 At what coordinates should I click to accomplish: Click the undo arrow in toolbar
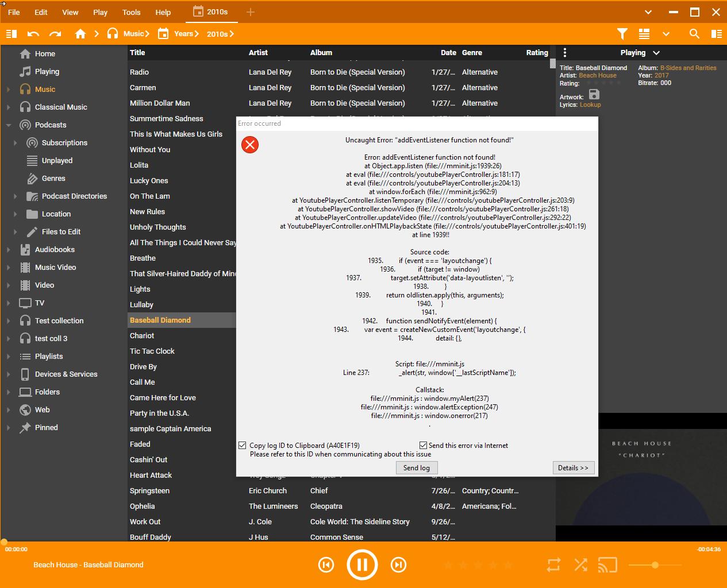[x=33, y=34]
